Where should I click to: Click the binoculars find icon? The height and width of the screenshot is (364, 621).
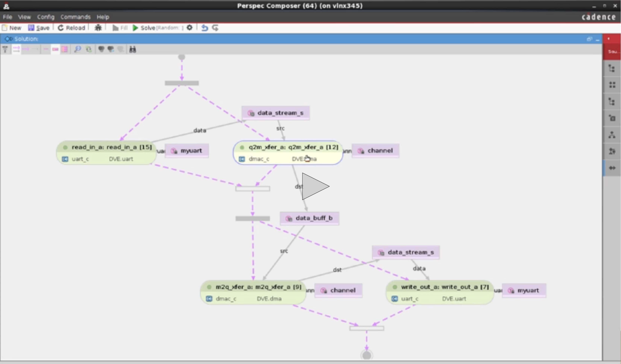(x=133, y=49)
